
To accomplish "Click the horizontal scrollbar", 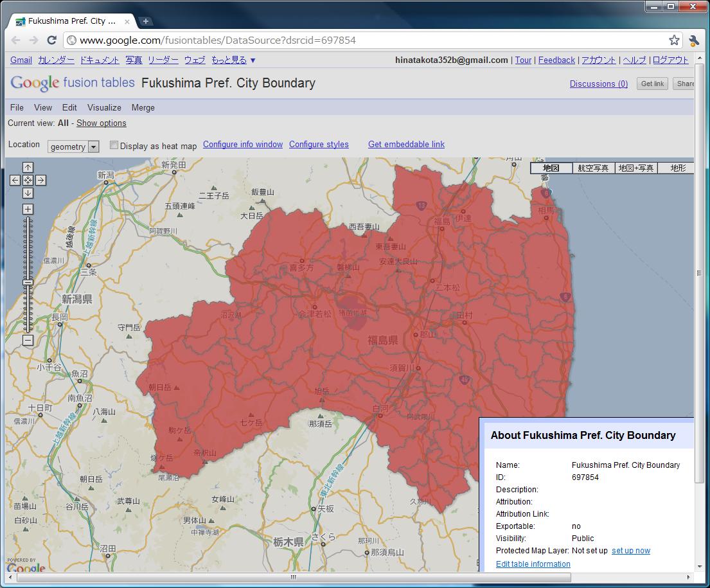I will click(x=294, y=577).
